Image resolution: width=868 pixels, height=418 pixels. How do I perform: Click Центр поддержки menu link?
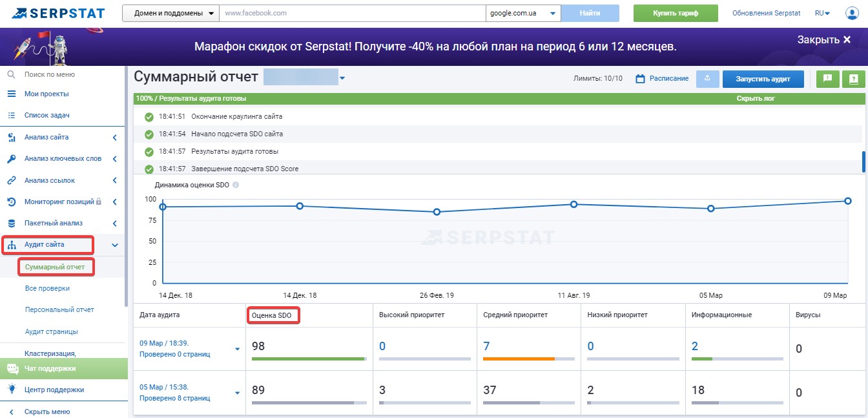point(54,390)
